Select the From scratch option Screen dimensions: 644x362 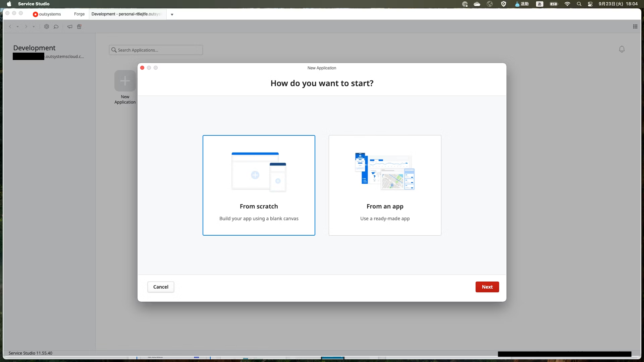click(x=259, y=185)
